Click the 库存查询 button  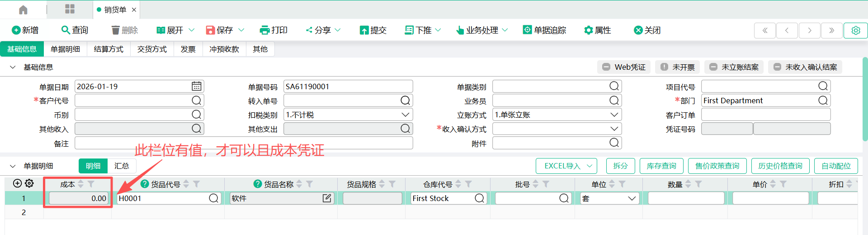tap(661, 166)
